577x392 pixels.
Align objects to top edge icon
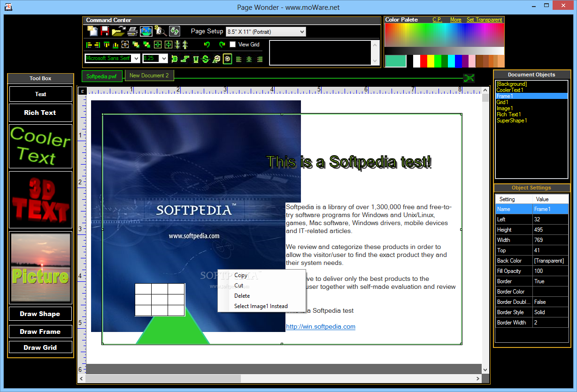coord(107,45)
